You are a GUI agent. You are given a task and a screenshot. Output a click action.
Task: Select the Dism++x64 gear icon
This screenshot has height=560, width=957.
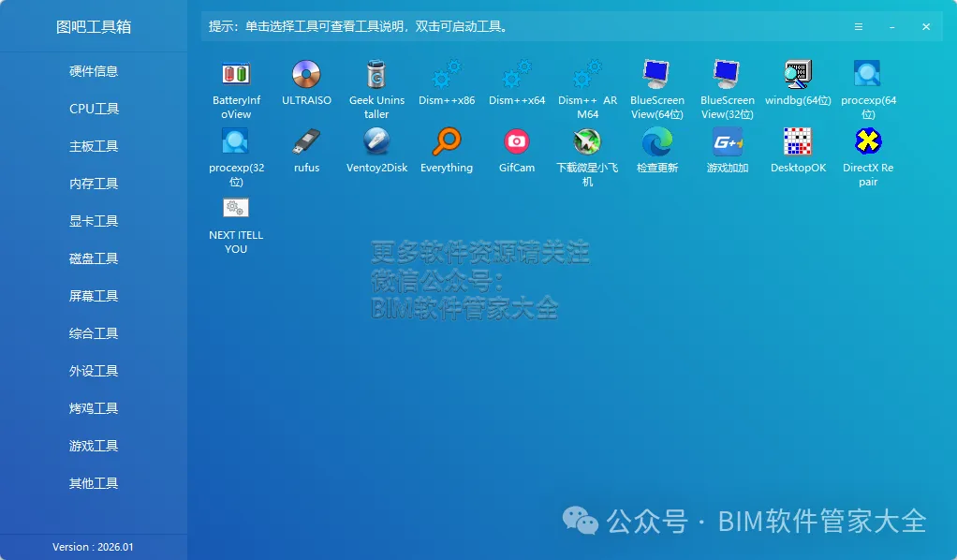pyautogui.click(x=517, y=75)
